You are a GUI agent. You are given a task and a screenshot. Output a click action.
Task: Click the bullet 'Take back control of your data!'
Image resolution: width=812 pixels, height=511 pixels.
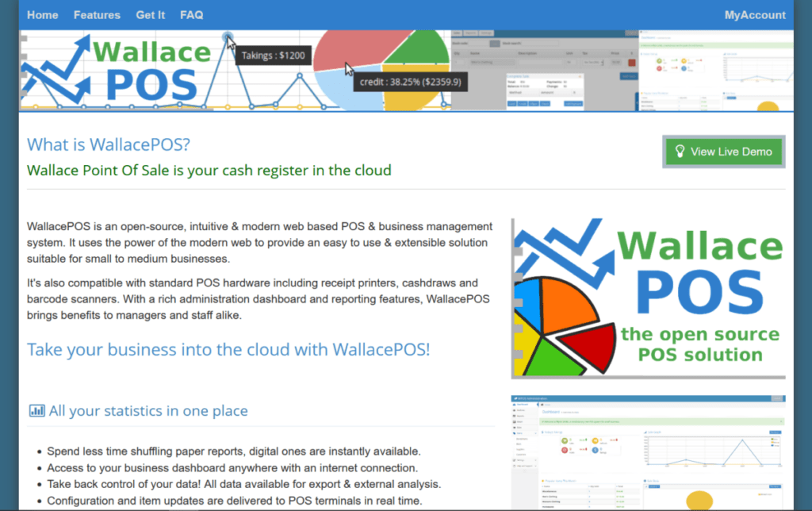[244, 484]
